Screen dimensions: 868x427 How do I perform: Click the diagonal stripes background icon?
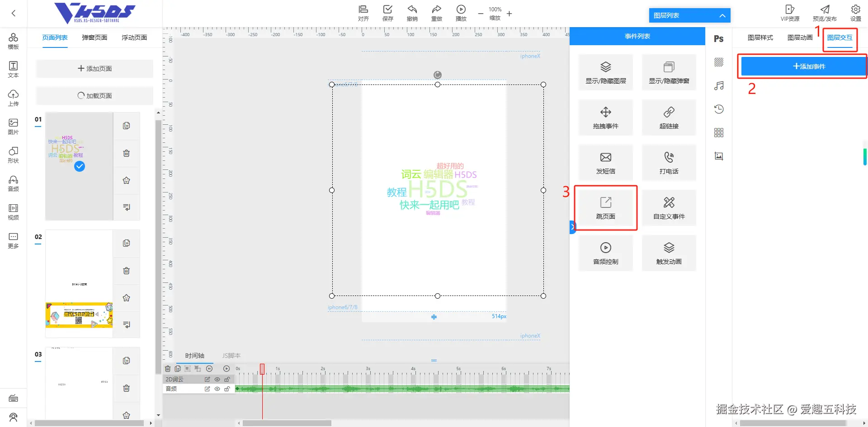[x=719, y=62]
